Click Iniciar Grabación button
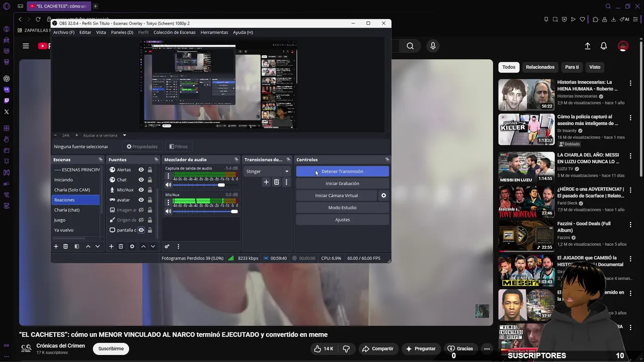The height and width of the screenshot is (362, 644). click(x=342, y=184)
